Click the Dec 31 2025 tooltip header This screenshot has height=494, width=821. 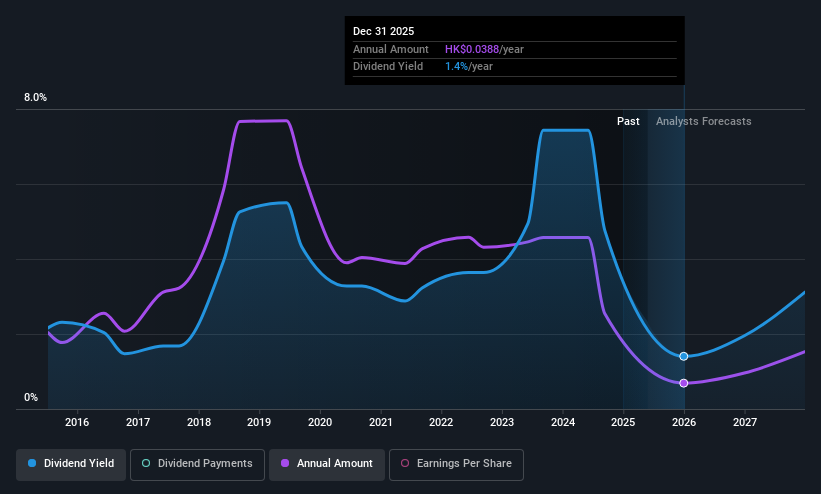click(383, 31)
